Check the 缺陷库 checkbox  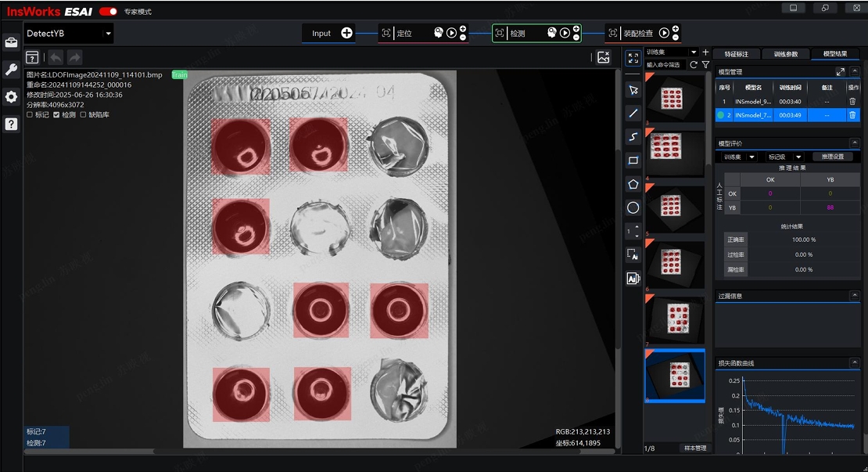point(83,115)
